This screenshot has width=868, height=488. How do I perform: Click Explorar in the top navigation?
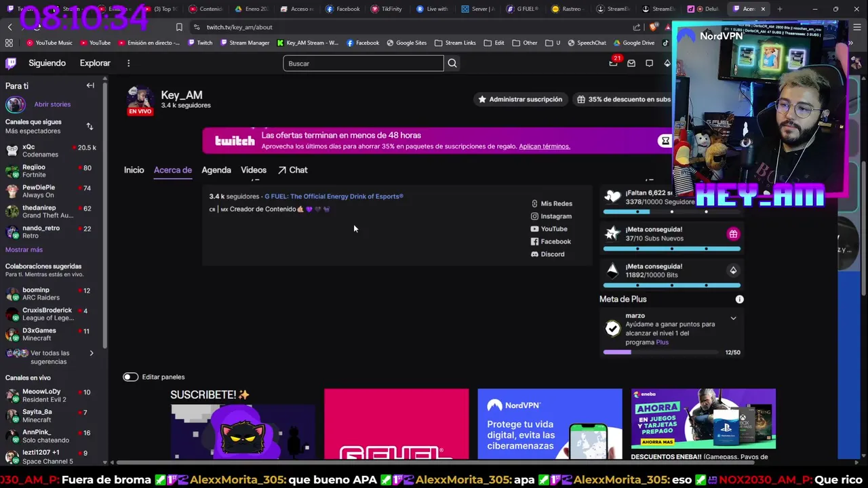pos(95,63)
